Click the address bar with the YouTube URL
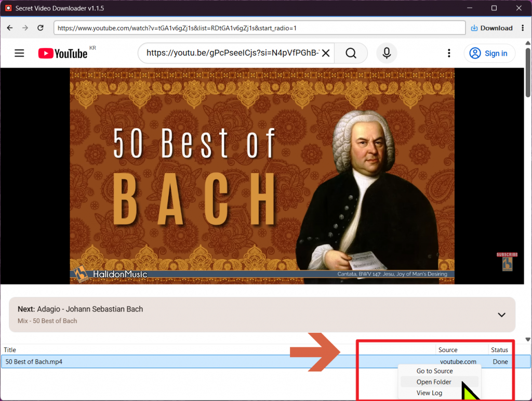532x401 pixels. [x=259, y=28]
